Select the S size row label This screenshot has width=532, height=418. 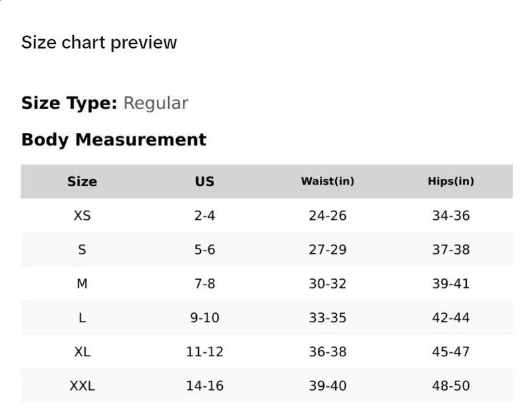(x=82, y=250)
